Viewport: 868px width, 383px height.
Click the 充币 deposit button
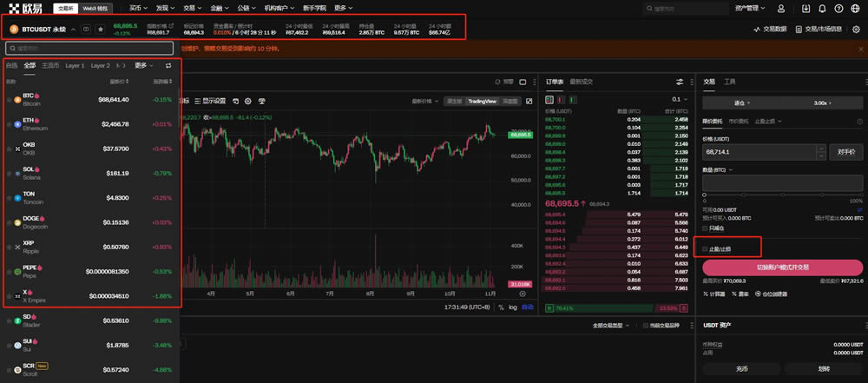743,368
